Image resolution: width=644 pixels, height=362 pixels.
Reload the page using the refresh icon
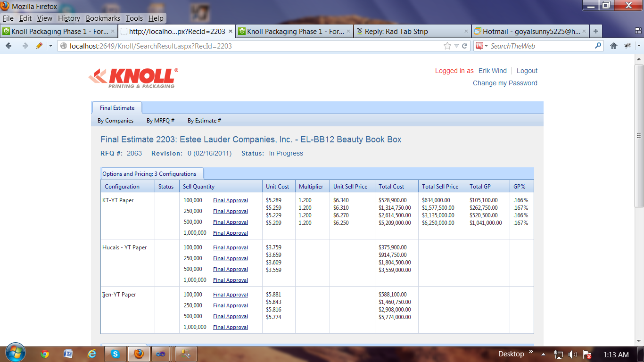[x=465, y=46]
